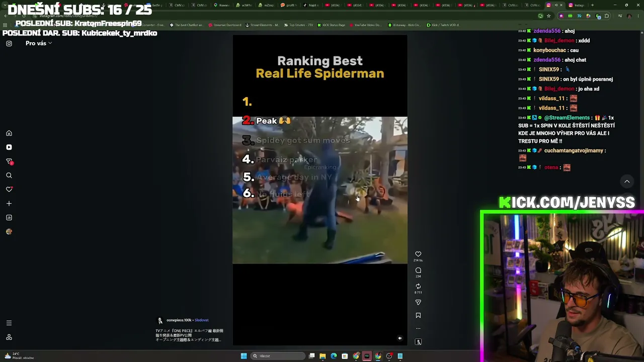Go to Instagram Home in sidebar
The width and height of the screenshot is (644, 362).
point(9,133)
